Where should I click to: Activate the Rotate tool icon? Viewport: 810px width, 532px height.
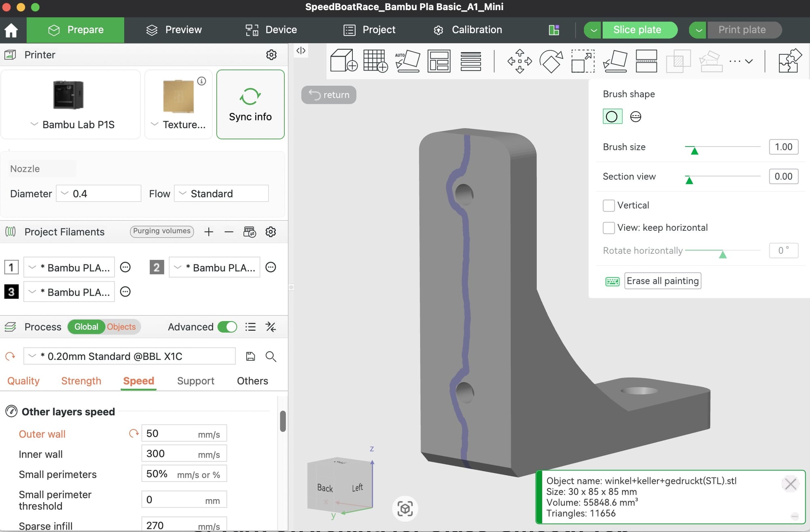(551, 61)
